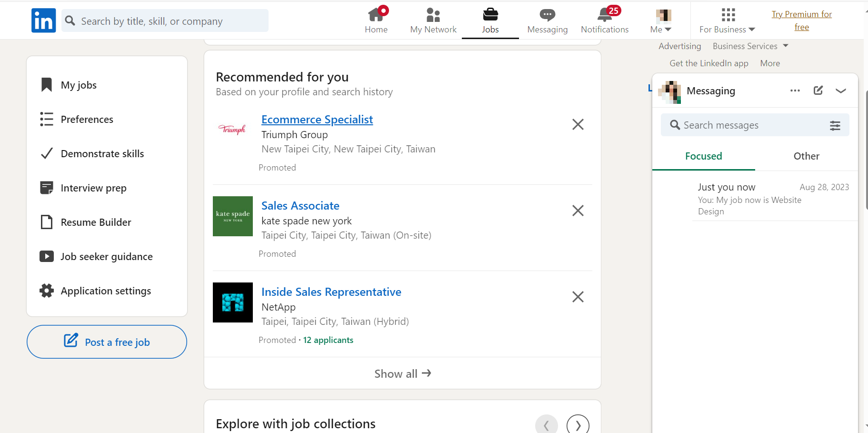Open message search filter settings icon
Image resolution: width=868 pixels, height=433 pixels.
point(835,125)
